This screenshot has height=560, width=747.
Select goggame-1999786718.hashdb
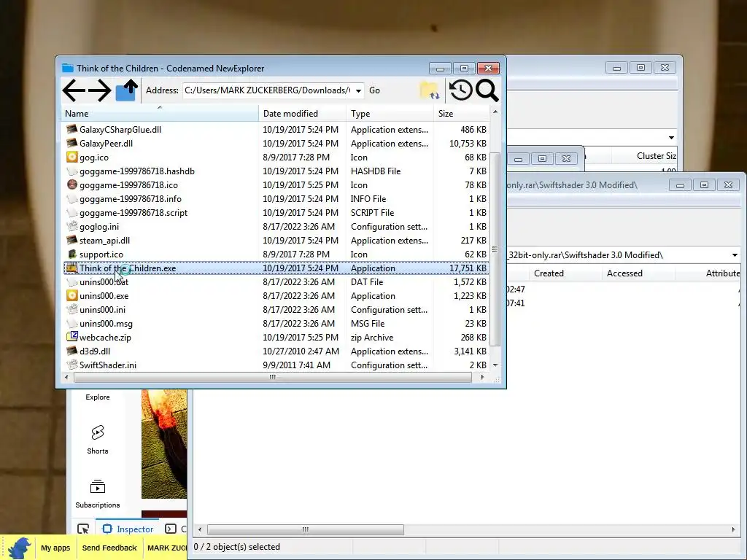click(x=136, y=171)
